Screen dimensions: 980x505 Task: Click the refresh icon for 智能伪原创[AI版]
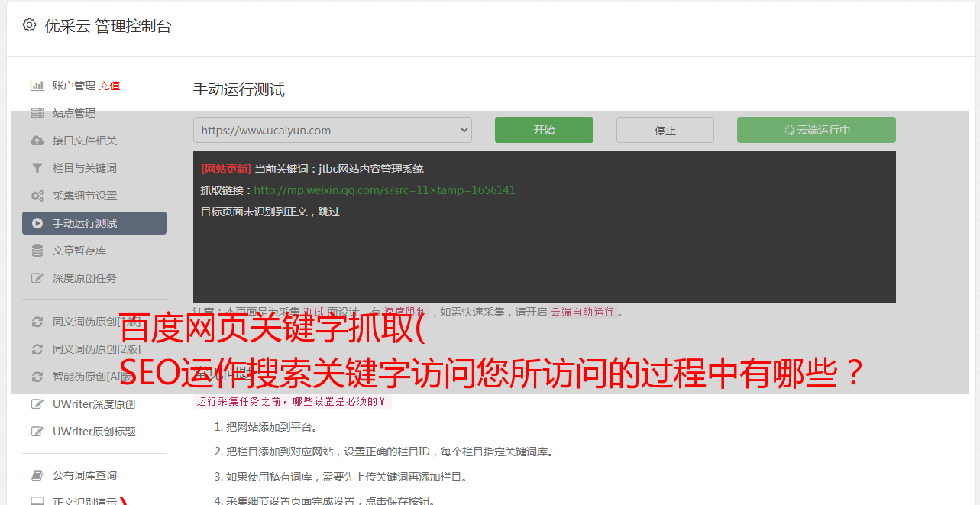coord(37,377)
